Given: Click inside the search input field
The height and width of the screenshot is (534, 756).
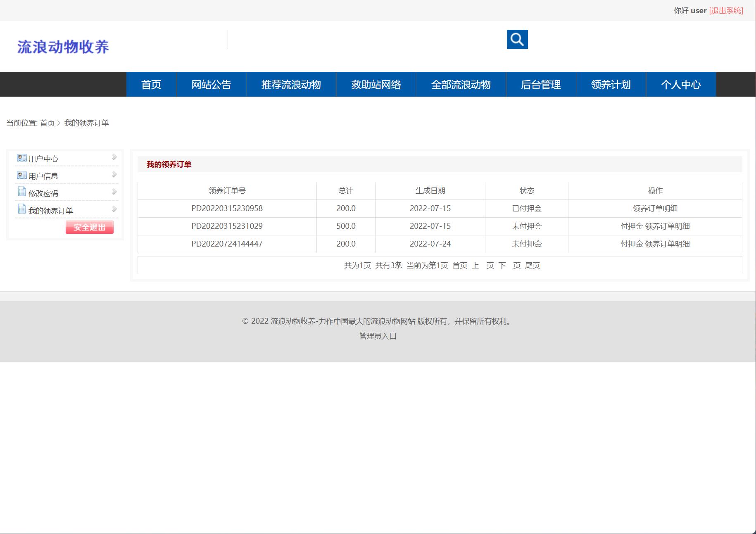Looking at the screenshot, I should (364, 40).
